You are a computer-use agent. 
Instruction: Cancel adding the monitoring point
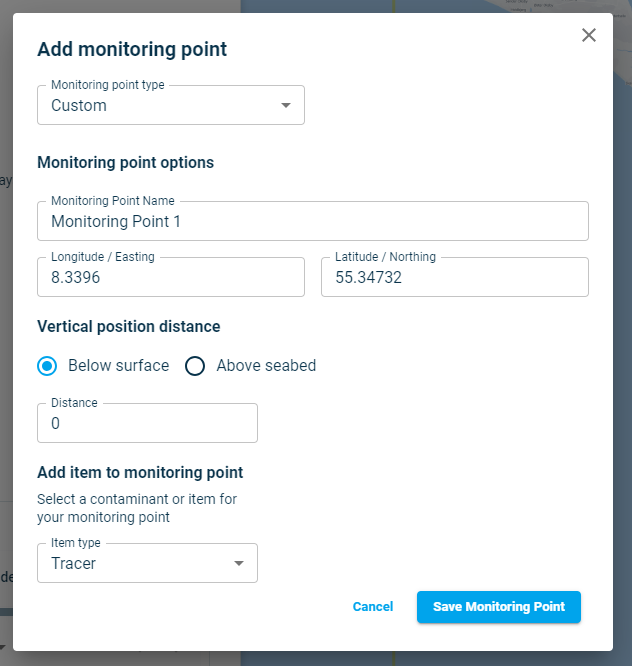pos(373,607)
